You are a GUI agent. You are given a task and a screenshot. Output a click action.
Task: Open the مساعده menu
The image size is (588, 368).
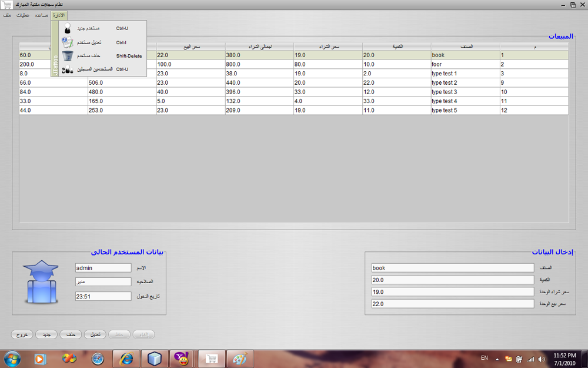(41, 15)
